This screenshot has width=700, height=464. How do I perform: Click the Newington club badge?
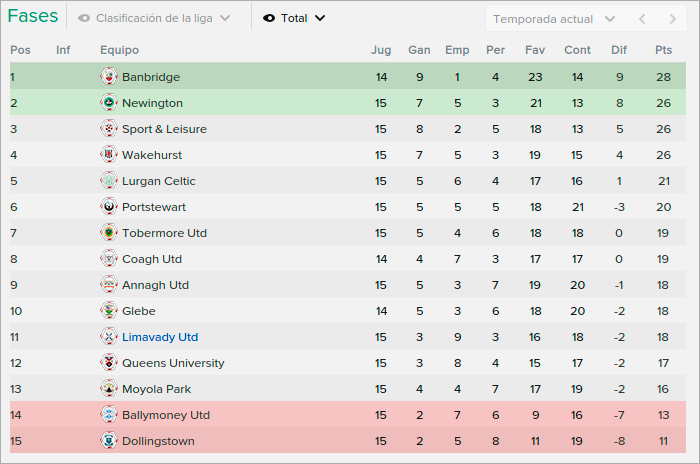point(108,102)
